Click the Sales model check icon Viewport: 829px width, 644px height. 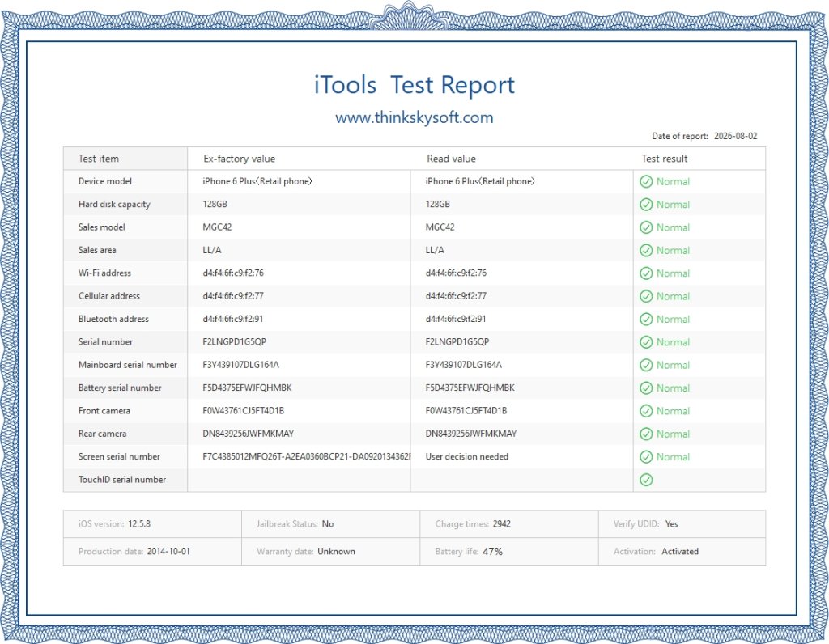646,227
